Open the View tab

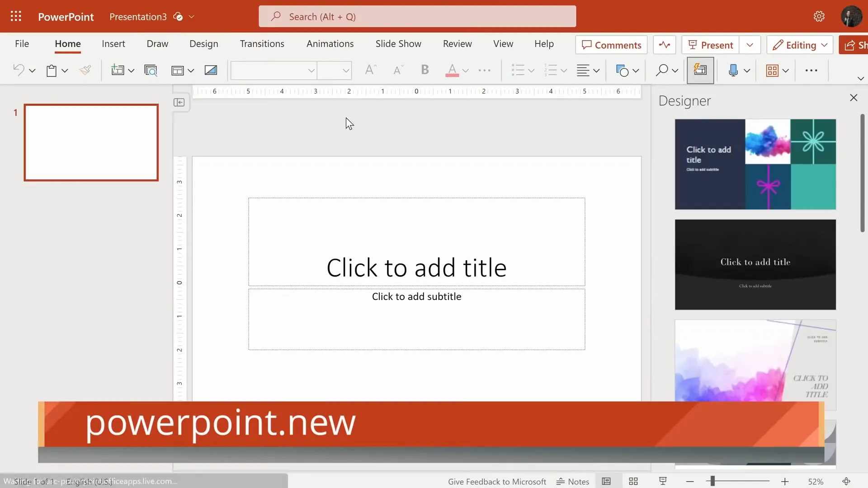(x=503, y=44)
